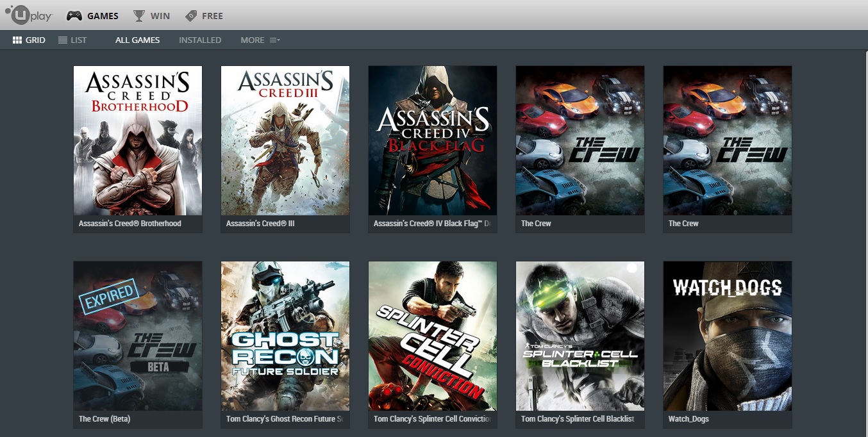Click the Watch_Dogs title label
Image resolution: width=868 pixels, height=437 pixels.
click(688, 419)
